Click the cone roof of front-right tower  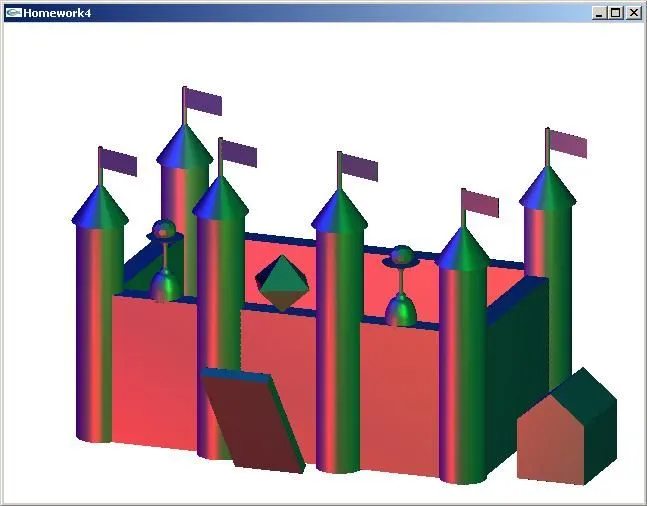click(463, 249)
